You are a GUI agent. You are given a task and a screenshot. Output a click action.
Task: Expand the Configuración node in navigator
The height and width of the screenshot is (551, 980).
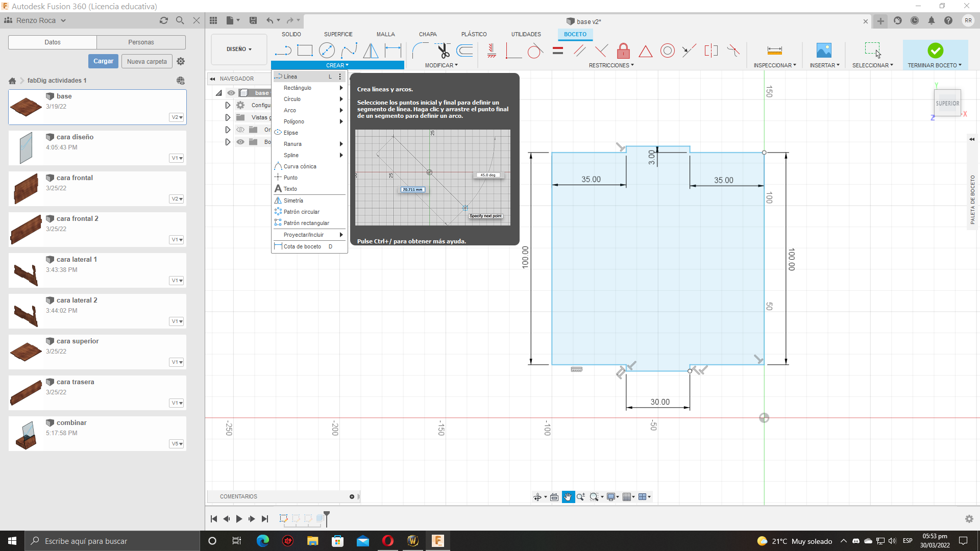pyautogui.click(x=228, y=105)
